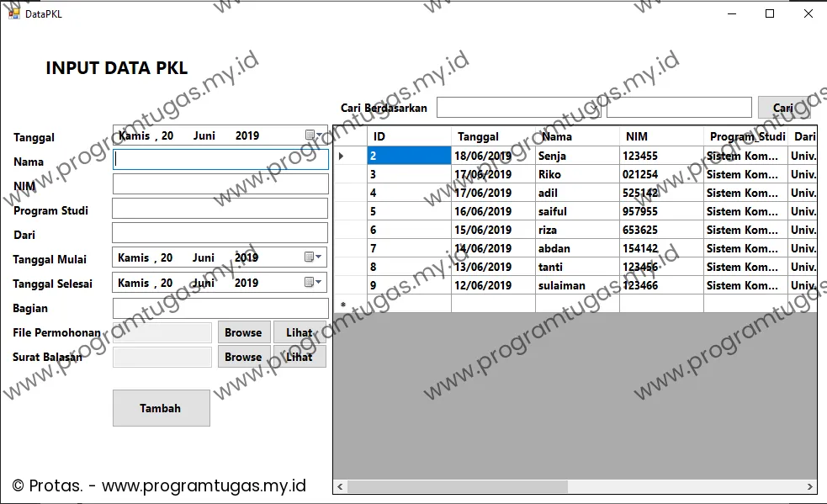Focus the NIM input field
827x504 pixels.
pyautogui.click(x=220, y=184)
